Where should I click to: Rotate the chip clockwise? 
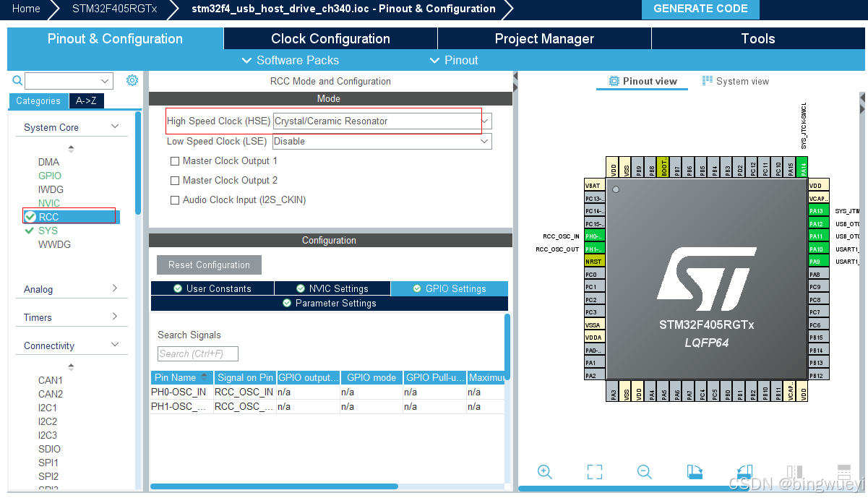pos(695,472)
